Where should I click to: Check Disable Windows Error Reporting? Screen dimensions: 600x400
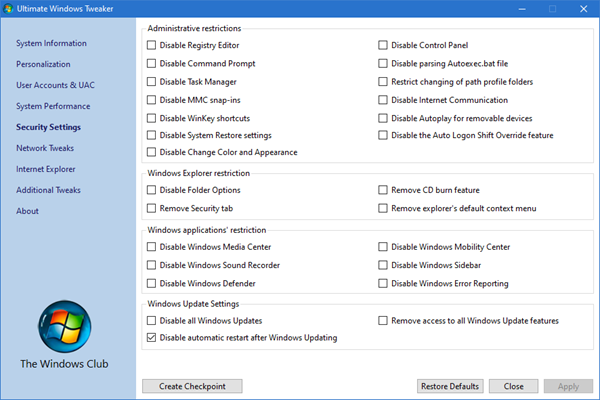coord(383,283)
